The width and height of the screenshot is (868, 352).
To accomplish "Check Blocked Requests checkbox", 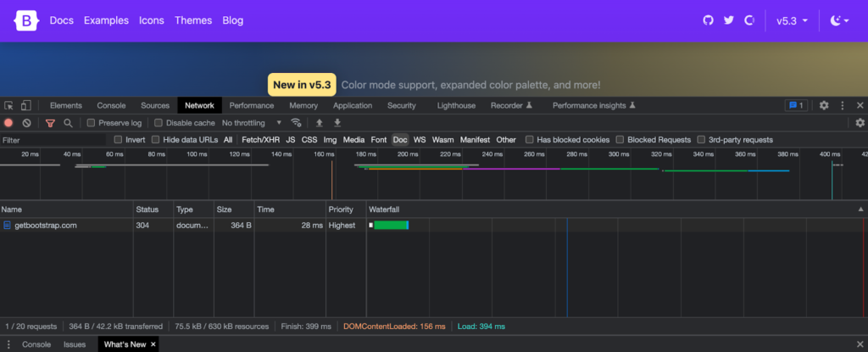I will 620,140.
